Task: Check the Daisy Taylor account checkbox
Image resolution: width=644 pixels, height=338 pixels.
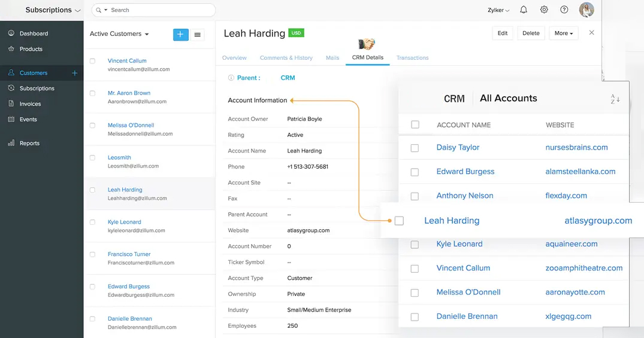Action: point(415,148)
